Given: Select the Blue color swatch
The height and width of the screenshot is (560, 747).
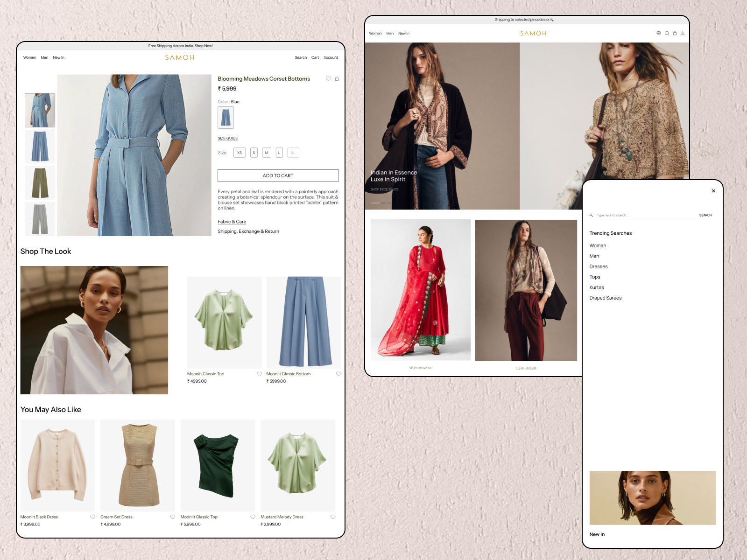Looking at the screenshot, I should (226, 117).
